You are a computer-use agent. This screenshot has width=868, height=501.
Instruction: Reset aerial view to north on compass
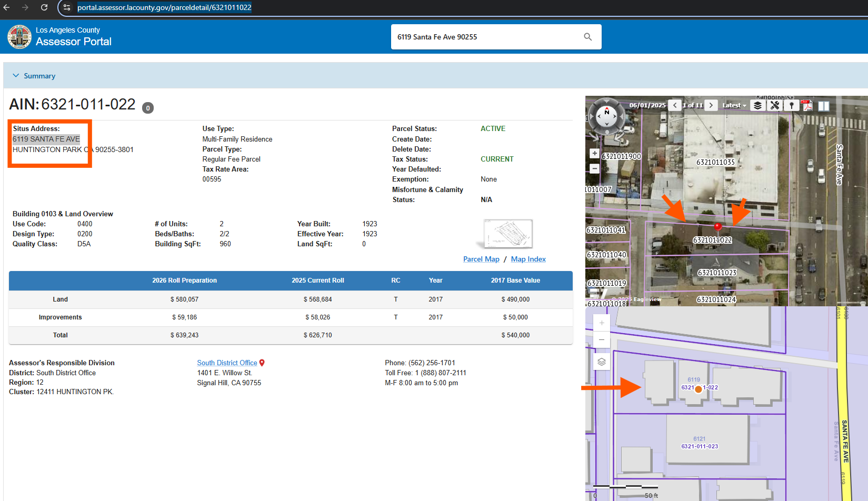pyautogui.click(x=606, y=112)
